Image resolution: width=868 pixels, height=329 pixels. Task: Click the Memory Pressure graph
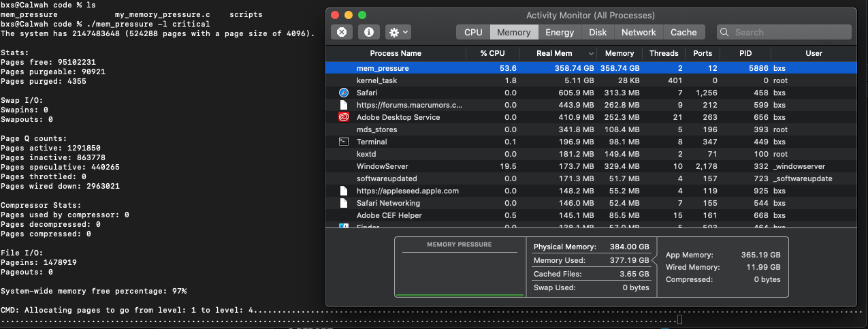pyautogui.click(x=460, y=268)
